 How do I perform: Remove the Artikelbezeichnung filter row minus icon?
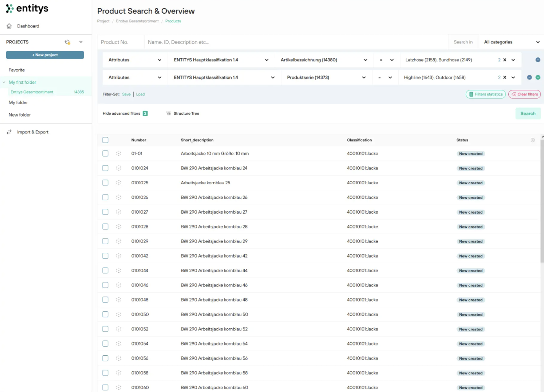click(x=538, y=60)
